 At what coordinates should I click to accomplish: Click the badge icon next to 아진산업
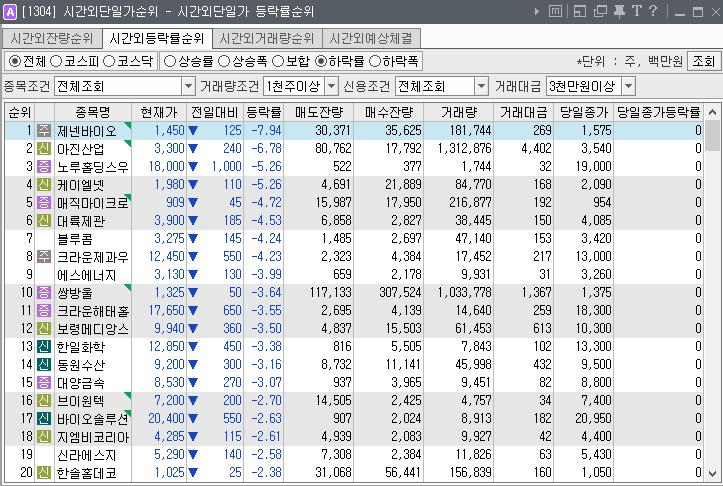pyautogui.click(x=44, y=148)
